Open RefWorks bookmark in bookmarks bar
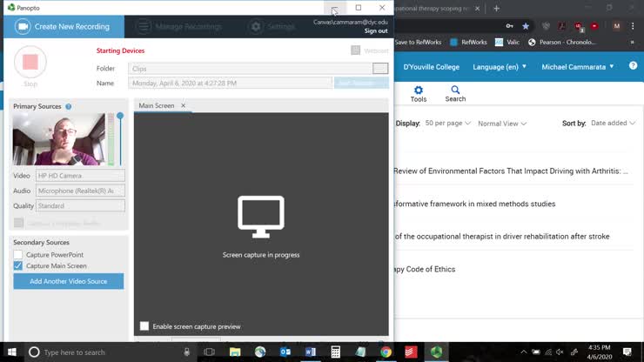The height and width of the screenshot is (362, 644). [468, 42]
